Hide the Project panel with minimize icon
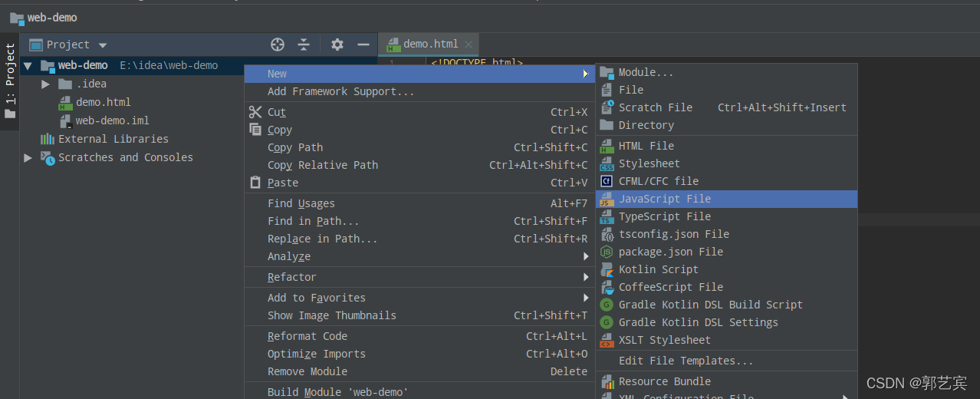The width and height of the screenshot is (980, 399). click(363, 45)
